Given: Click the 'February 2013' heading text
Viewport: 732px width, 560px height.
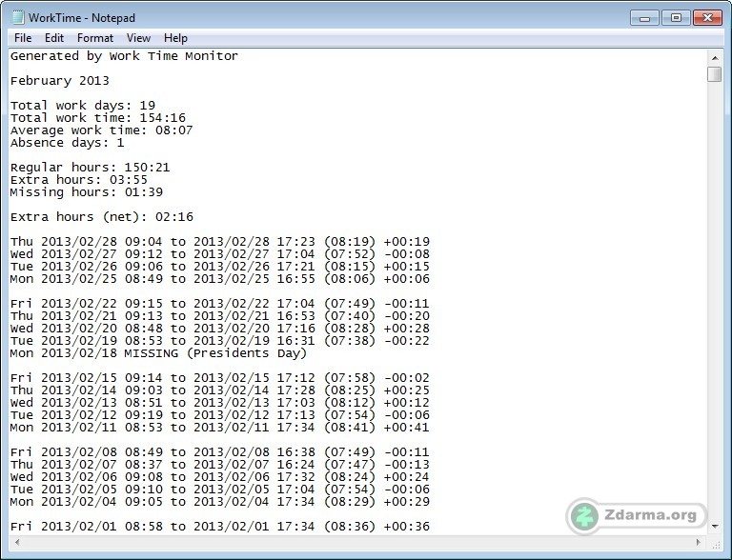Looking at the screenshot, I should [60, 81].
